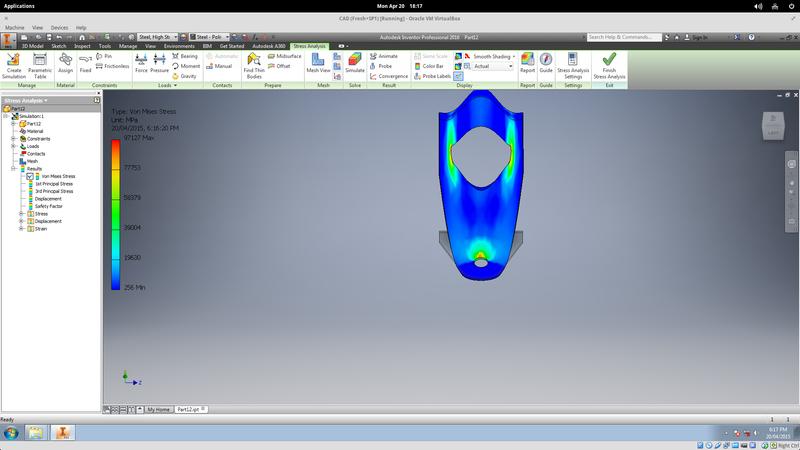Click the Animate button

tap(387, 56)
